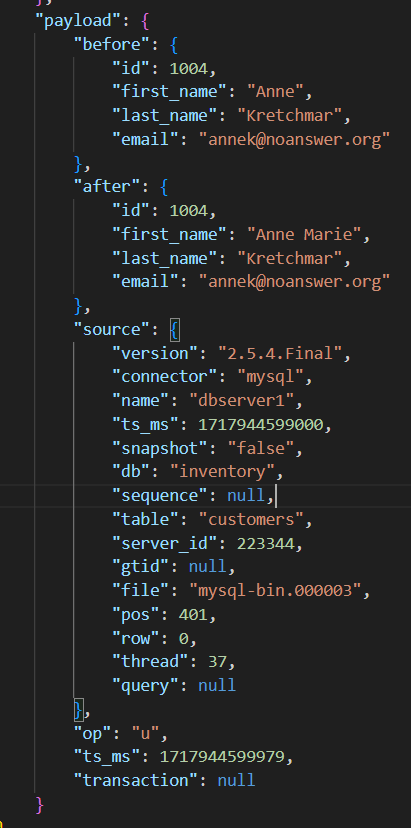Click the transaction null value
Viewport: 411px width, 828px height.
[237, 781]
